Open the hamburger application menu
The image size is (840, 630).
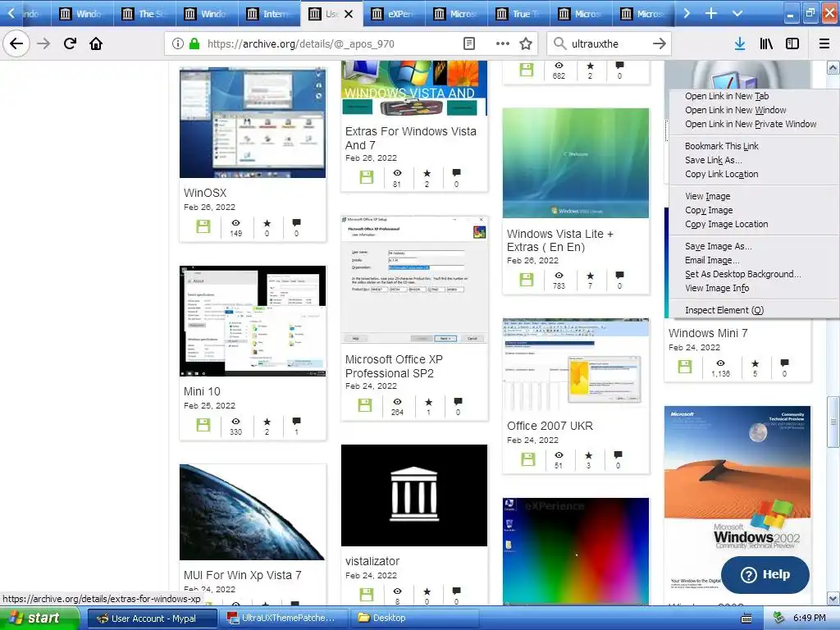[824, 44]
